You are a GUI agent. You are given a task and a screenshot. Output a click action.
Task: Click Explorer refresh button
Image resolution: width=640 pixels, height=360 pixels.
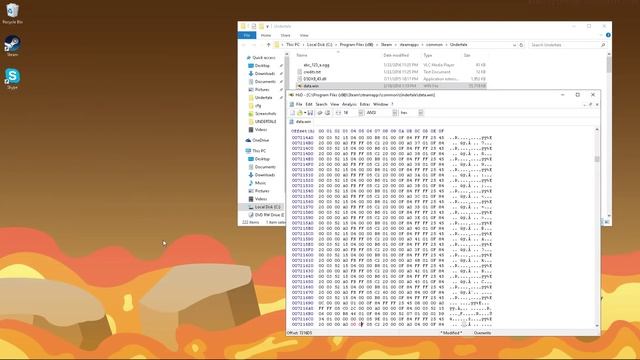pos(521,45)
